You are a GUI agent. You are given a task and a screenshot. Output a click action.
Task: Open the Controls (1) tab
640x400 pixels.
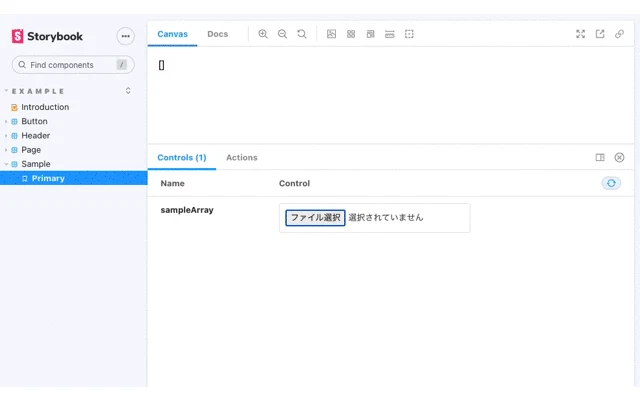tap(182, 158)
